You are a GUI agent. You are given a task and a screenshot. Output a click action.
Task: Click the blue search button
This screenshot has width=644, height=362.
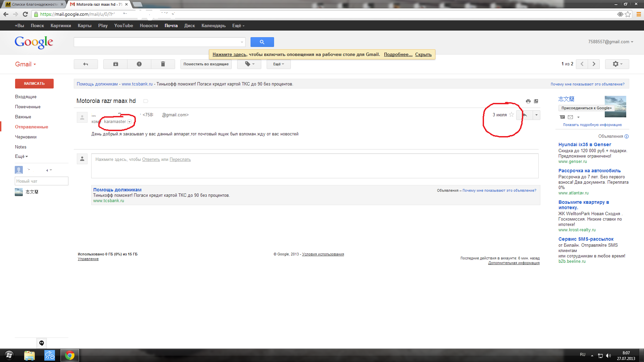[262, 42]
